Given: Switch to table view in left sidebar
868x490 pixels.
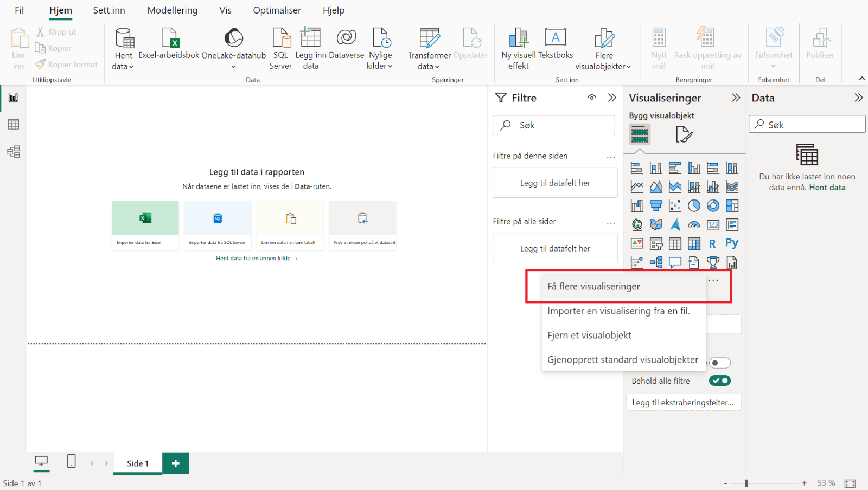Looking at the screenshot, I should [14, 125].
